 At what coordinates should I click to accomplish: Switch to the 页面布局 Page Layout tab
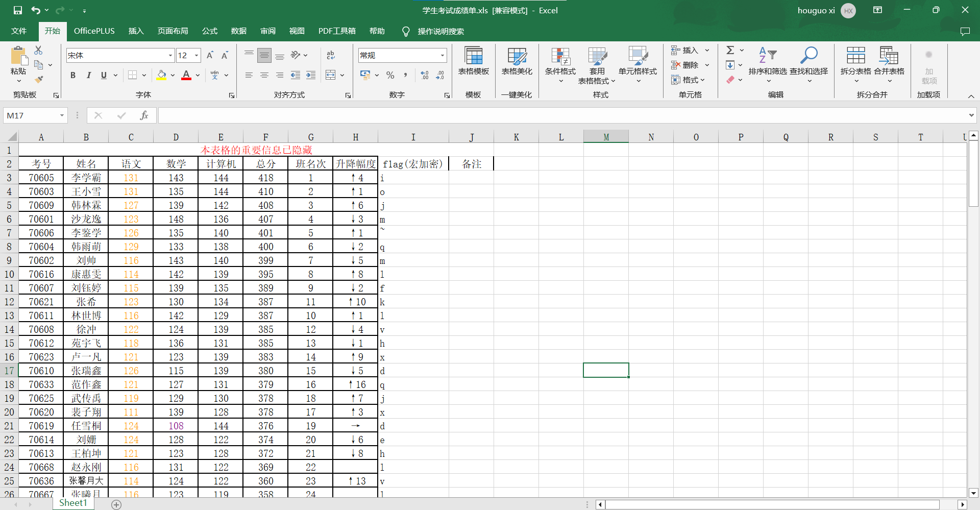tap(173, 31)
